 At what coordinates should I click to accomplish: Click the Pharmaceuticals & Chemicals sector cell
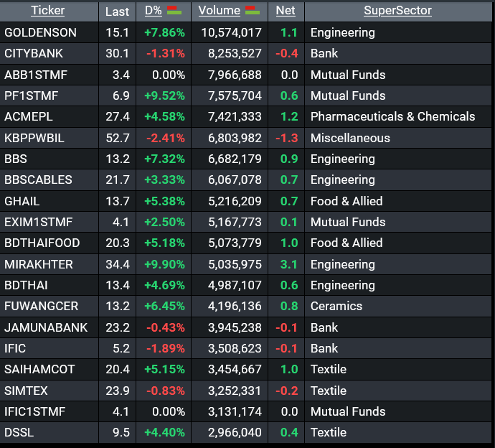pyautogui.click(x=392, y=116)
